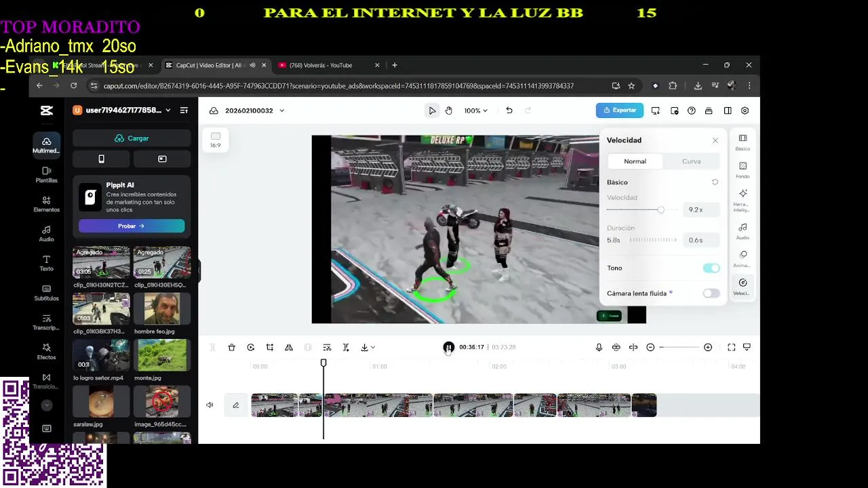Click the CapCut logo home icon
The height and width of the screenshot is (488, 868).
pyautogui.click(x=46, y=110)
